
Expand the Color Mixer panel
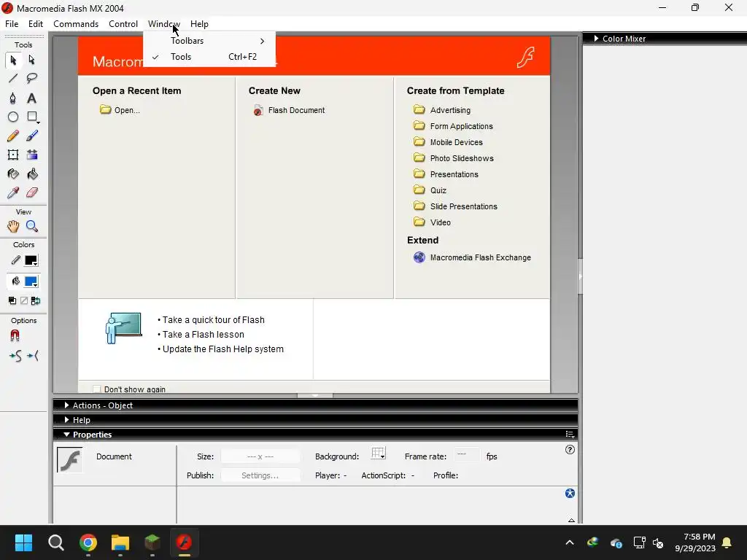click(596, 39)
